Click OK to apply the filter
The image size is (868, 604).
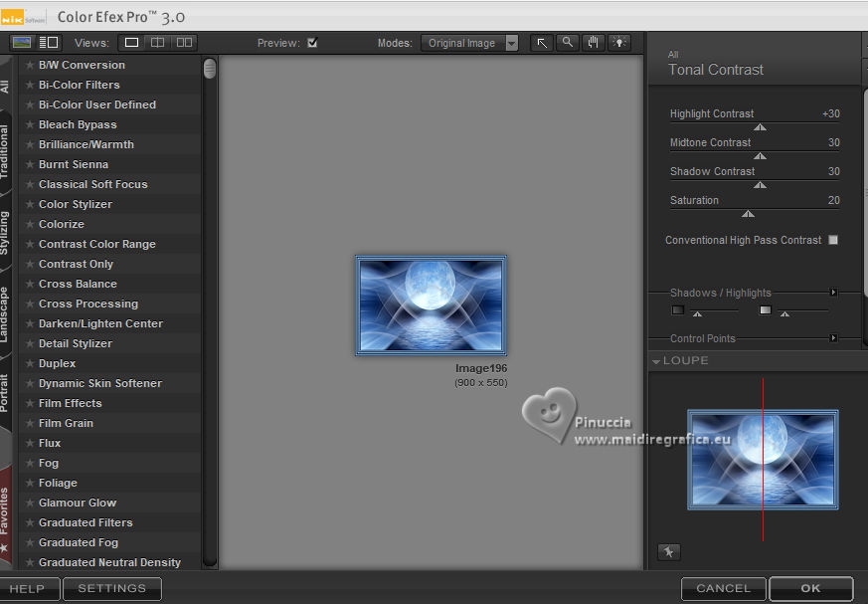811,588
